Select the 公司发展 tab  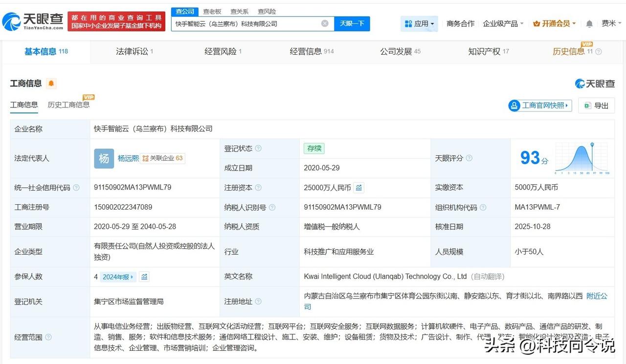400,52
